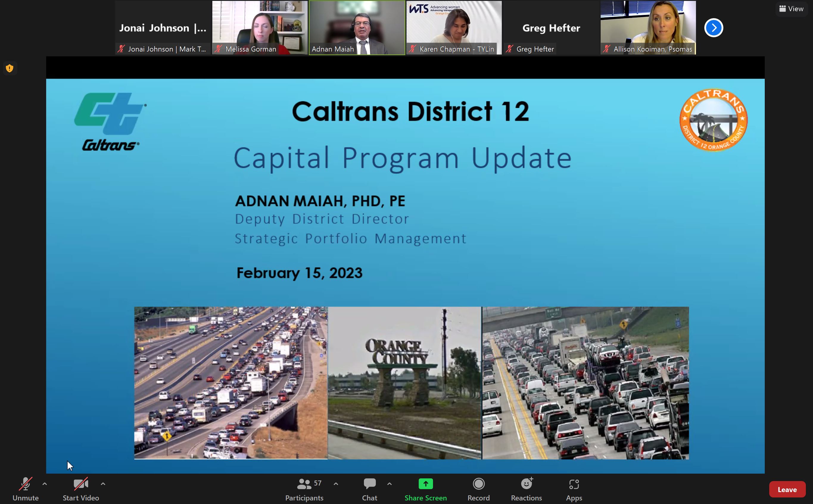813x504 pixels.
Task: Open video options caret next to Start Video
Action: [x=103, y=484]
